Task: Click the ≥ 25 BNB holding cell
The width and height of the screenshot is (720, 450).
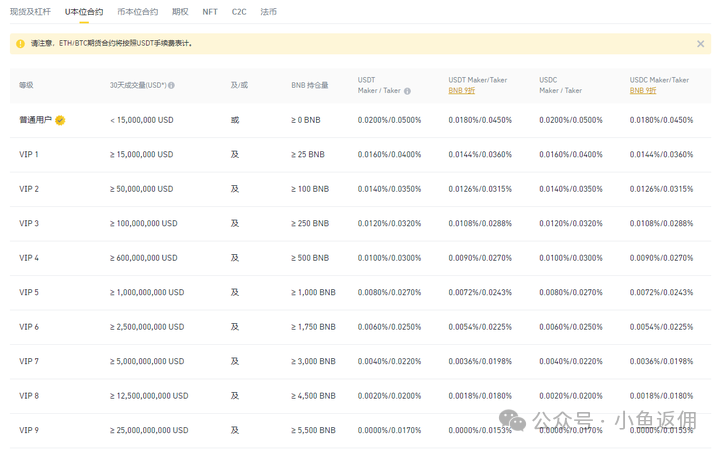Action: 308,154
